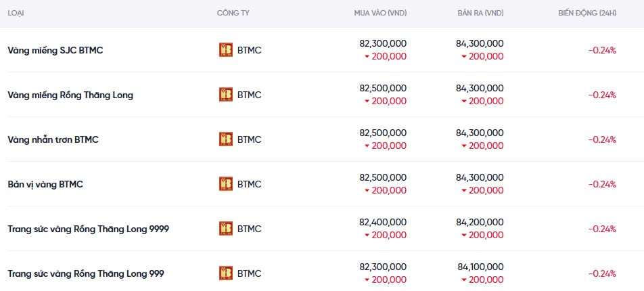Open the Vàng nhẫn trơn BTMC entry

[x=53, y=139]
